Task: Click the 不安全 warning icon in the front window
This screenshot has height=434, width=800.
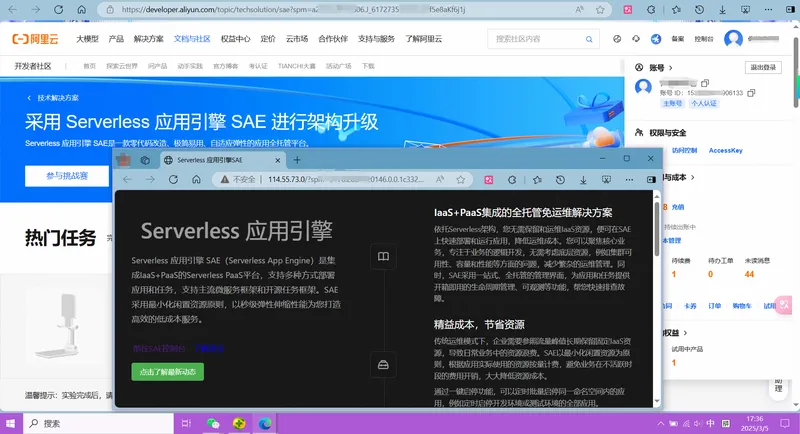Action: pos(224,180)
